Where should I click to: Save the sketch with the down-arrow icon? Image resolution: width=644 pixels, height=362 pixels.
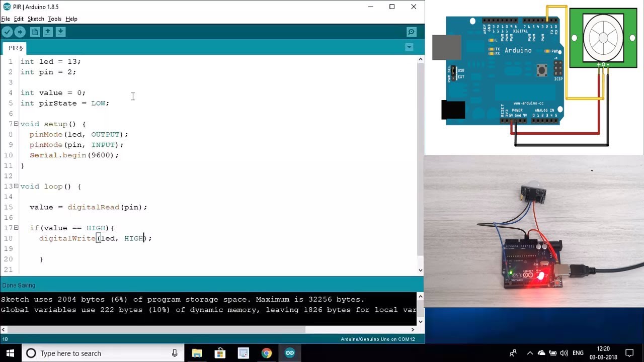coord(60,32)
